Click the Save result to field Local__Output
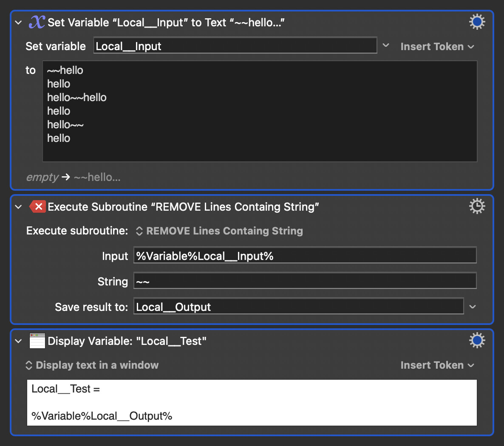 click(x=298, y=306)
